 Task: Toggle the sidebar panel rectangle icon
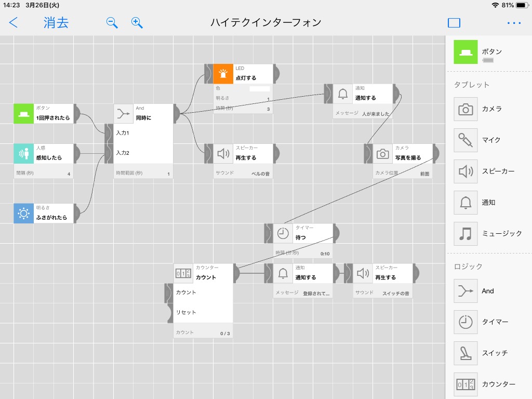454,23
